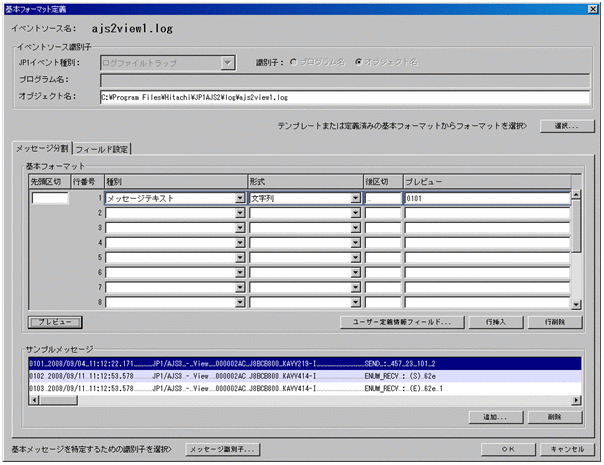Click the メッセージ識別子... button

coord(223,449)
